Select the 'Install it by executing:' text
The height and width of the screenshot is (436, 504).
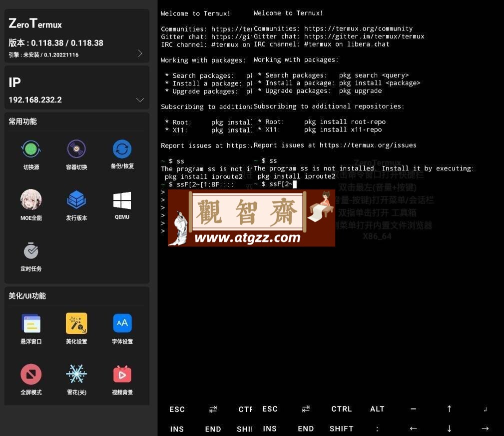tap(428, 168)
